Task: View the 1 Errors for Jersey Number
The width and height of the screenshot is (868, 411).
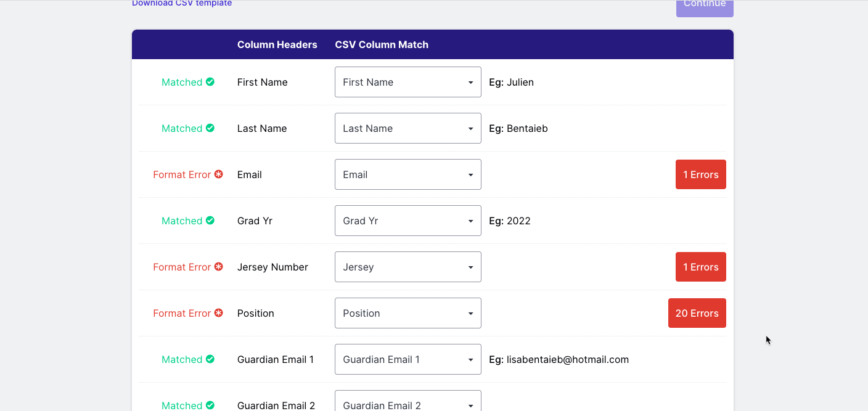Action: (x=701, y=267)
